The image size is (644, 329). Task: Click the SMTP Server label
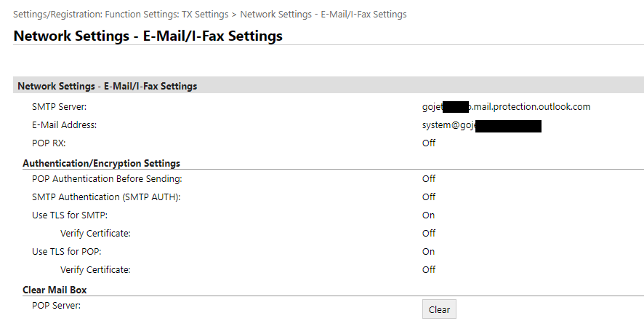click(60, 107)
